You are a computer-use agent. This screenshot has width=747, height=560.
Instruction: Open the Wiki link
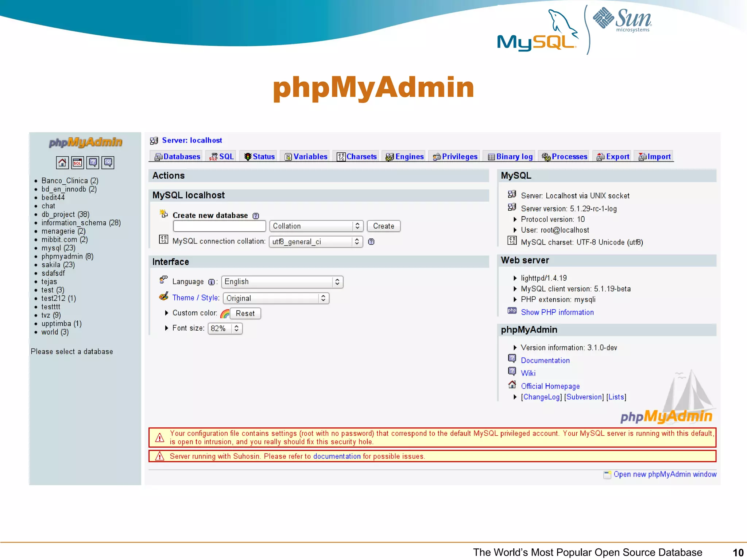pyautogui.click(x=528, y=373)
